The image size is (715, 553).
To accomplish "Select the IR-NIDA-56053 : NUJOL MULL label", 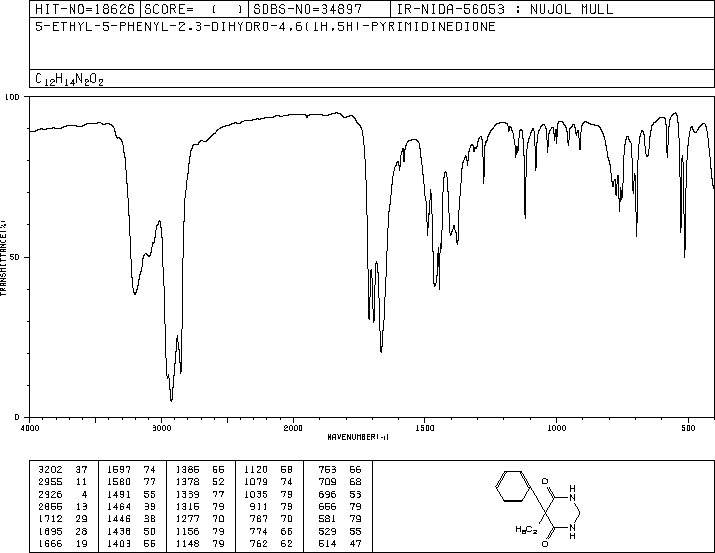I will [505, 9].
